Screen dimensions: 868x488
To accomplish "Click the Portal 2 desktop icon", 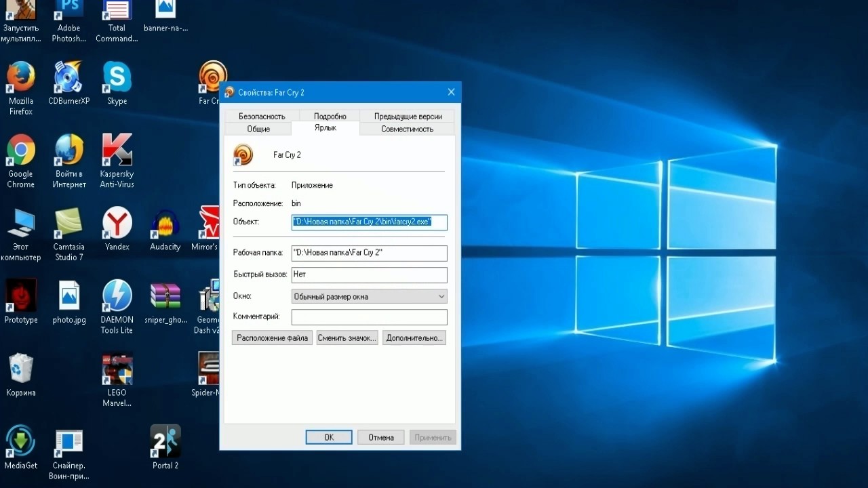I will (x=165, y=448).
